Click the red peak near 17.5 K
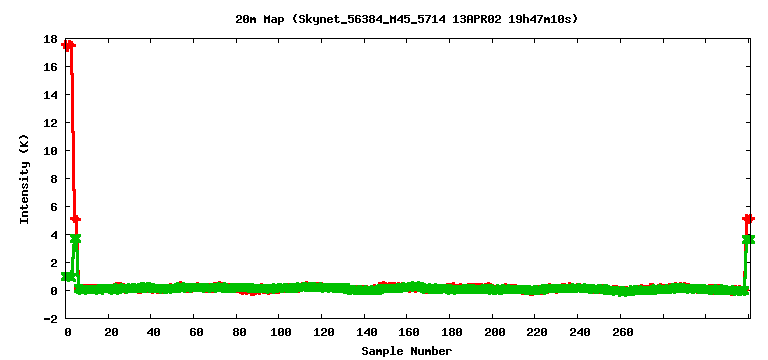 click(69, 45)
